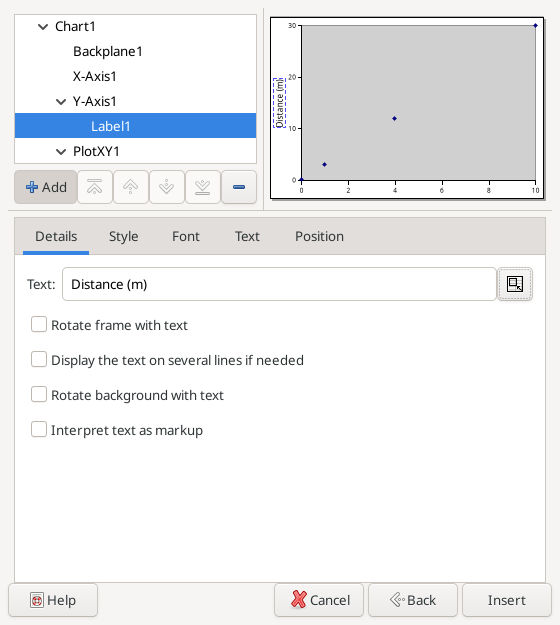Click the Distance (m) axis label in preview
The width and height of the screenshot is (560, 625).
[x=279, y=103]
